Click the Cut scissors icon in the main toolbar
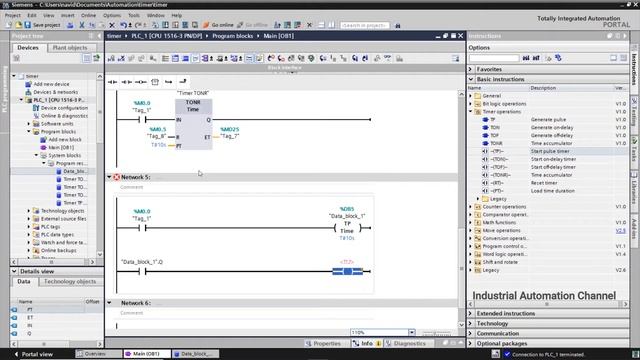Image resolution: width=640 pixels, height=360 pixels. point(82,25)
